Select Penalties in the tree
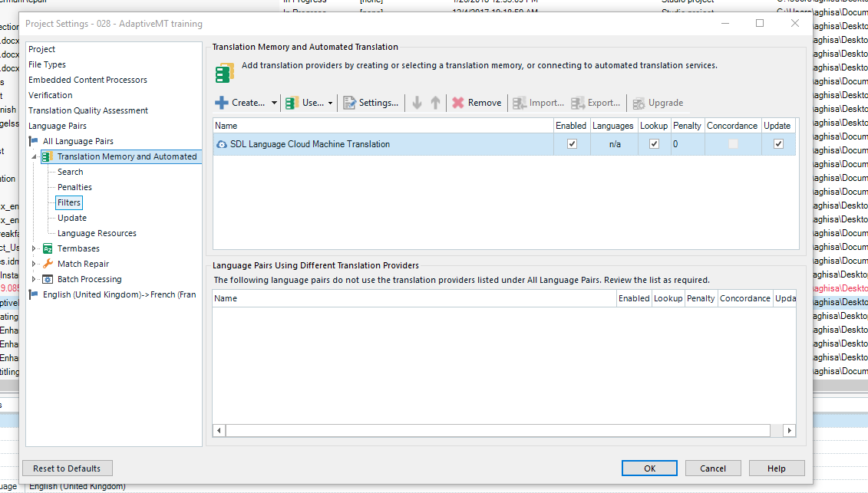Image resolution: width=868 pixels, height=493 pixels. click(x=74, y=188)
